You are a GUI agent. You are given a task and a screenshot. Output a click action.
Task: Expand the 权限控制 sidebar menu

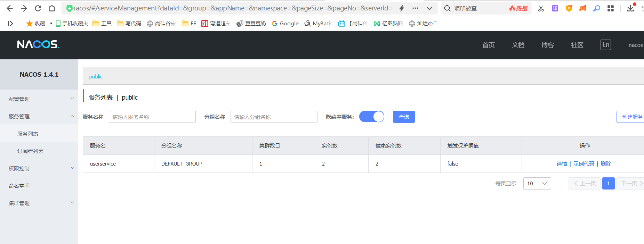[39, 168]
